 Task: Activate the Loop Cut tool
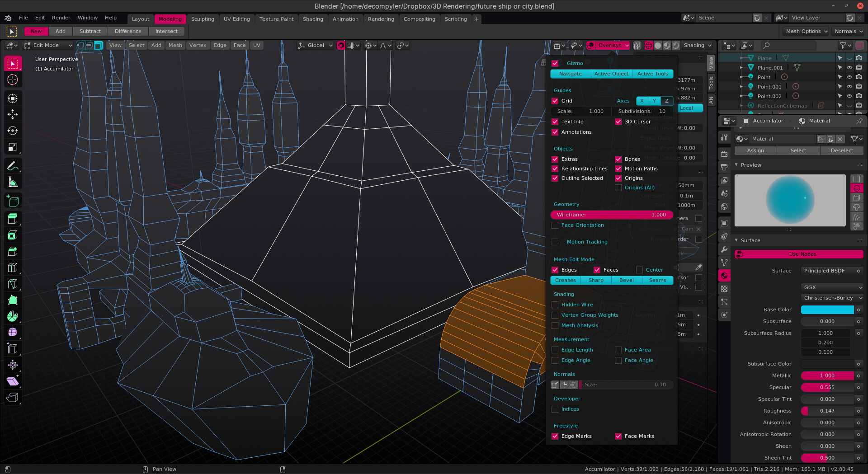coord(13,268)
